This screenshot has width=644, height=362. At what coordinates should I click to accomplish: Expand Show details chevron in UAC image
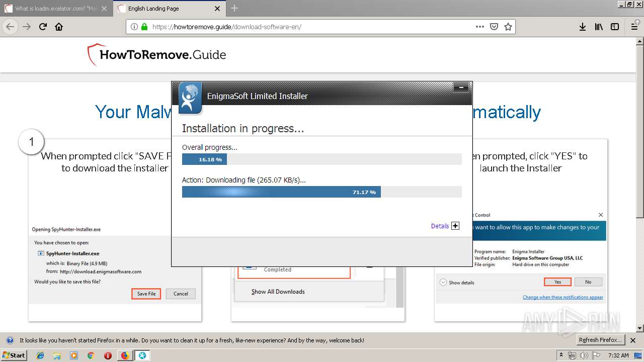443,282
